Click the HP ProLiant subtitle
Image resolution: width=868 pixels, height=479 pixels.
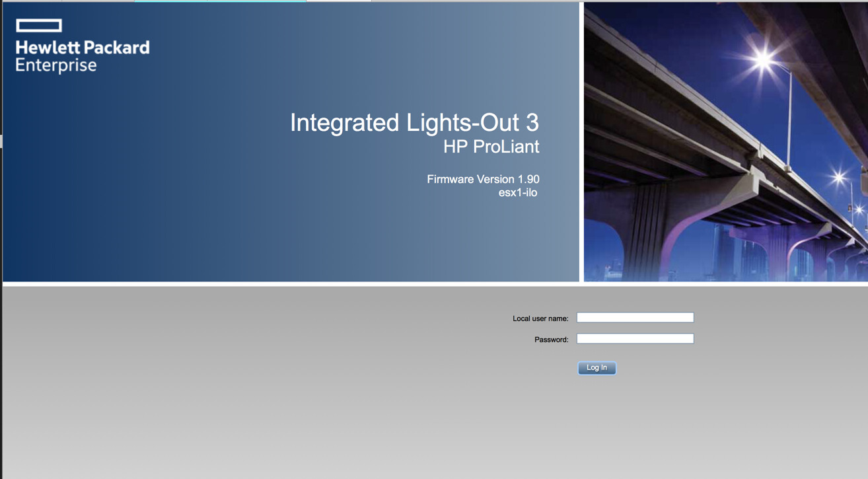pos(491,147)
